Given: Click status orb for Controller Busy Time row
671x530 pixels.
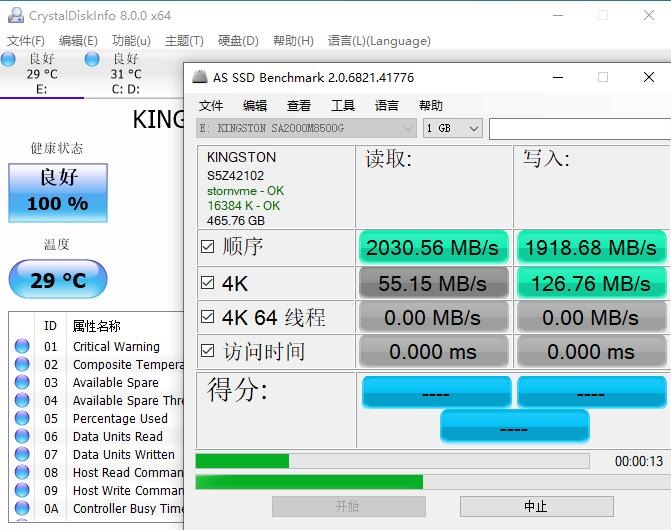Looking at the screenshot, I should pos(22,508).
